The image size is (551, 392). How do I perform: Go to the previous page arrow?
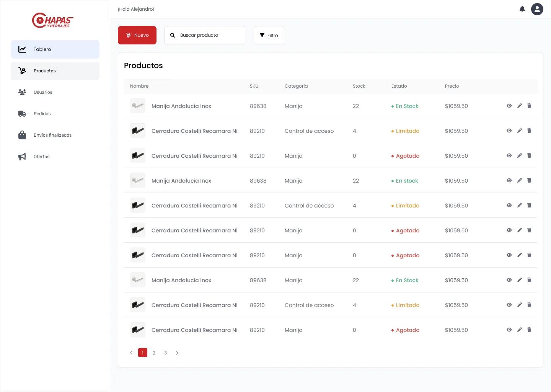point(131,353)
